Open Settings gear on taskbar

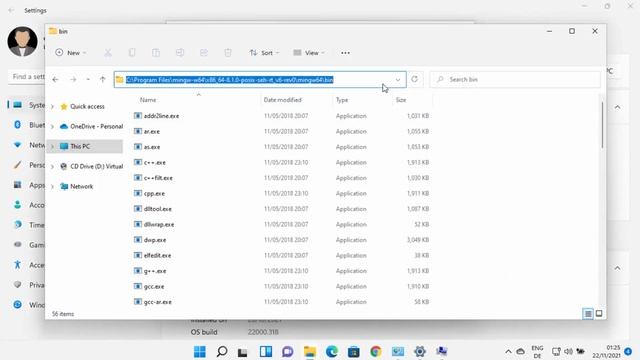pos(420,351)
